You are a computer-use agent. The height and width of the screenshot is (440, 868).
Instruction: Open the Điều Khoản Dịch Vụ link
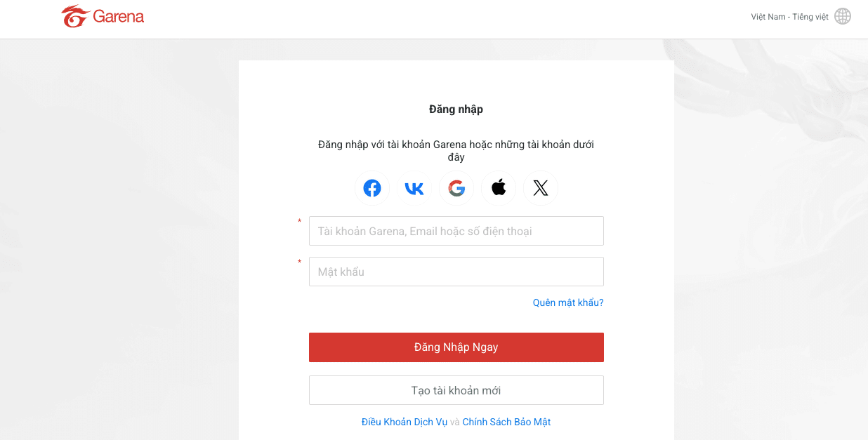[405, 422]
